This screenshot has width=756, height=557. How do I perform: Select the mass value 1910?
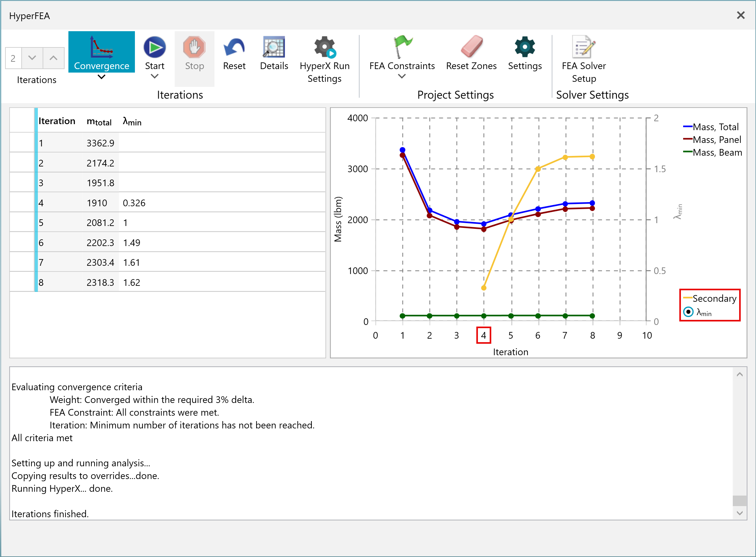97,203
